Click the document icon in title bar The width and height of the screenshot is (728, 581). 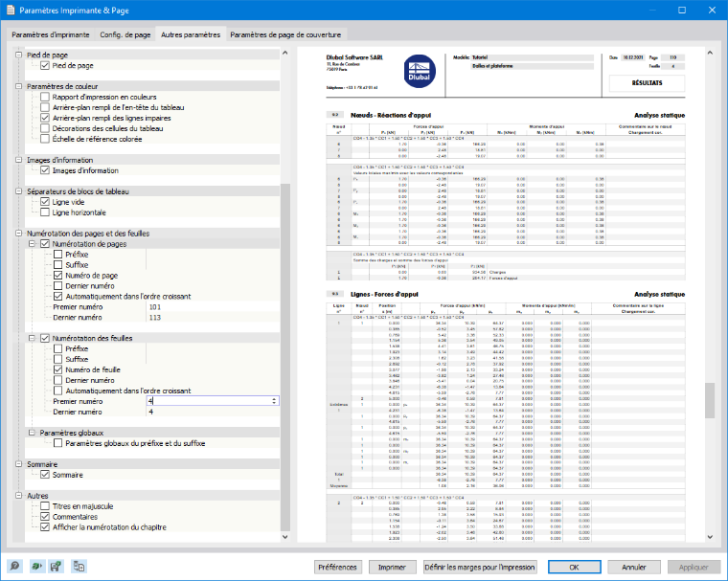pos(11,11)
